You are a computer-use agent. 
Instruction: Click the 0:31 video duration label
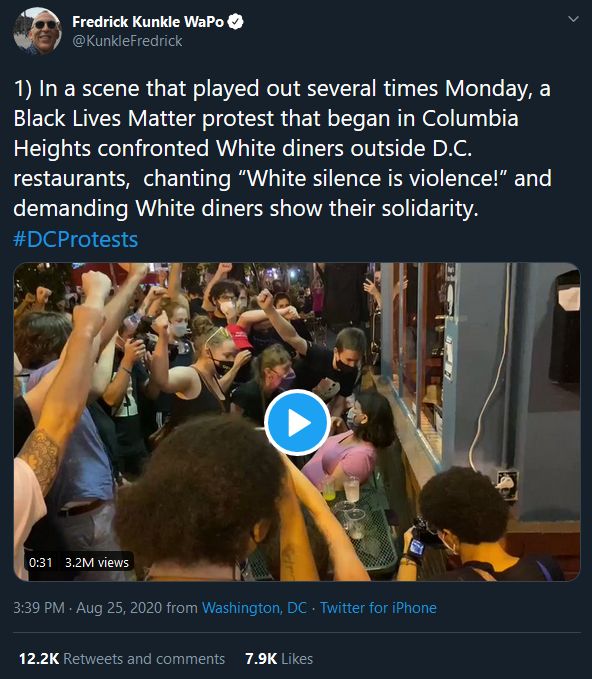(x=40, y=562)
